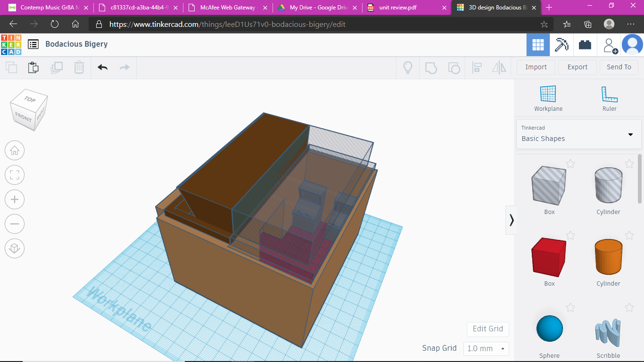Switch to unit review.pdf tab
Image resolution: width=644 pixels, height=362 pixels.
pyautogui.click(x=407, y=8)
